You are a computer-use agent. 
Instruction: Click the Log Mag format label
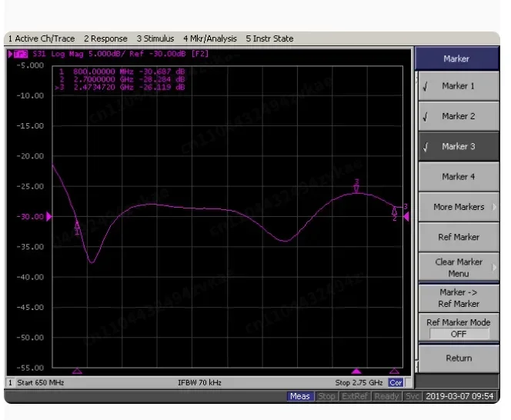pyautogui.click(x=67, y=54)
